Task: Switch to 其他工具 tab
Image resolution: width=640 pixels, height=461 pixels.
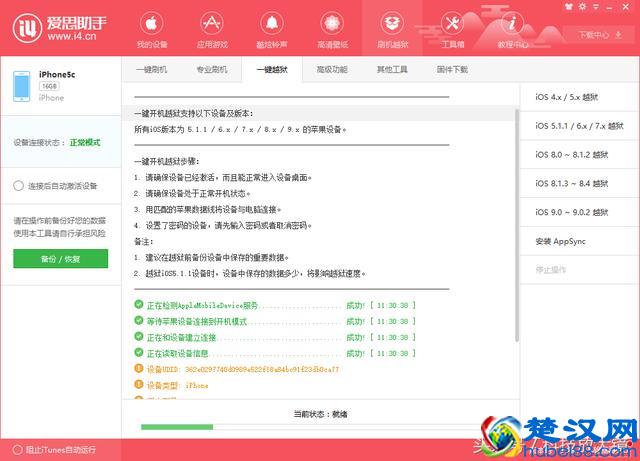Action: (x=392, y=69)
